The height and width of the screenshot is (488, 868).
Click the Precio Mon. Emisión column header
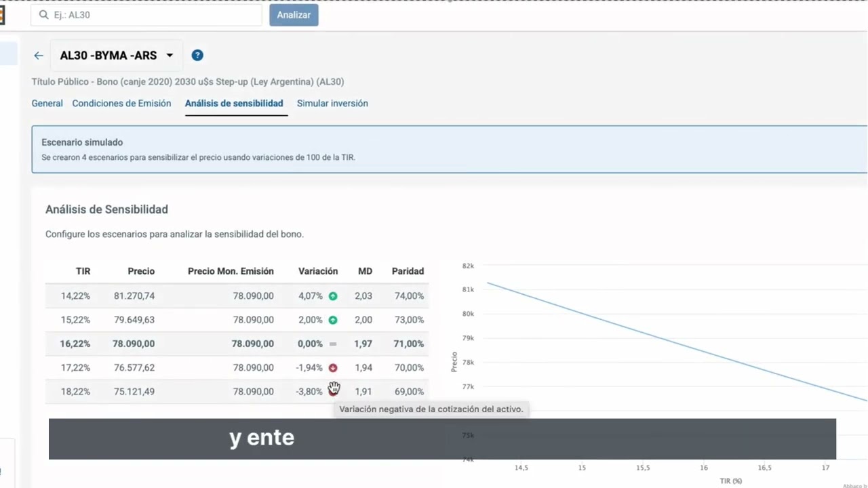click(231, 271)
